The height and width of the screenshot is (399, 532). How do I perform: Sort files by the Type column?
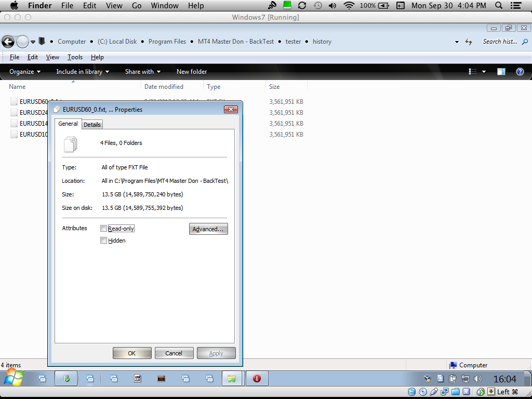pos(214,87)
